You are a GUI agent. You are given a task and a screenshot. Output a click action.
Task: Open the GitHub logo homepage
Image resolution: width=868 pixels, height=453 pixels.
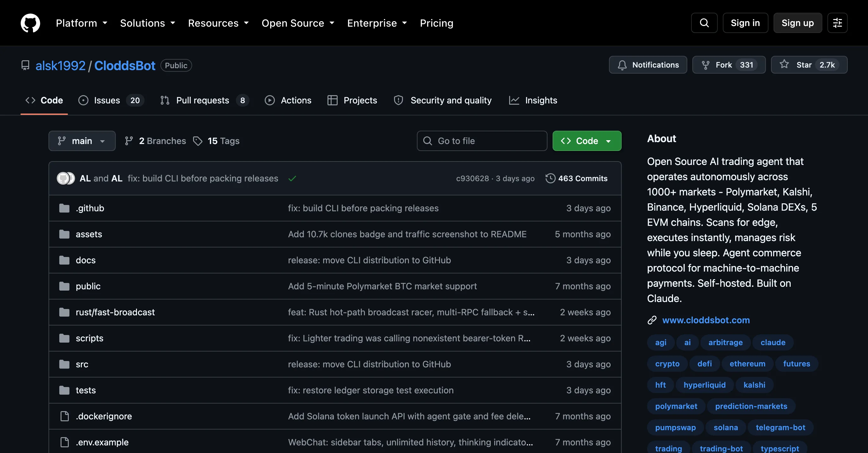click(x=30, y=23)
